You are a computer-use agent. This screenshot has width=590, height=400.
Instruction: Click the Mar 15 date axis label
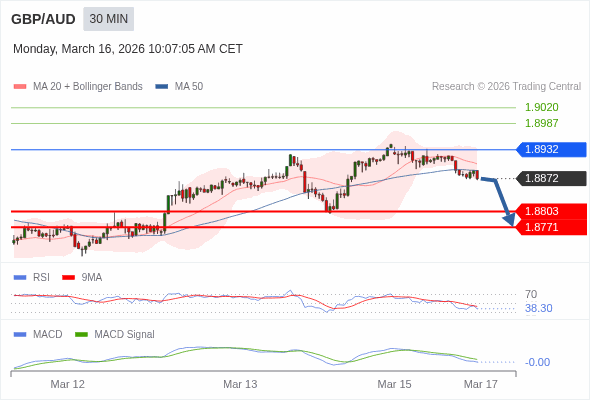coord(394,384)
